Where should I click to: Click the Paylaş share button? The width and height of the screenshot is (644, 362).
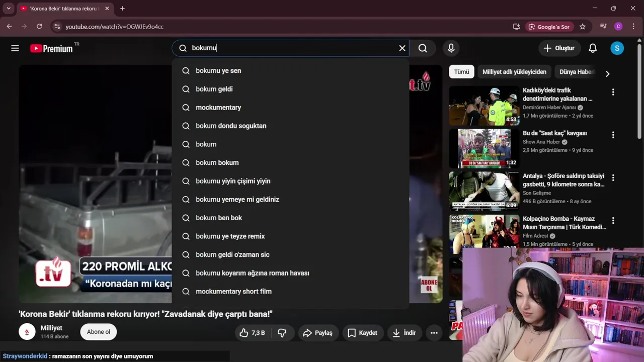[x=317, y=333]
